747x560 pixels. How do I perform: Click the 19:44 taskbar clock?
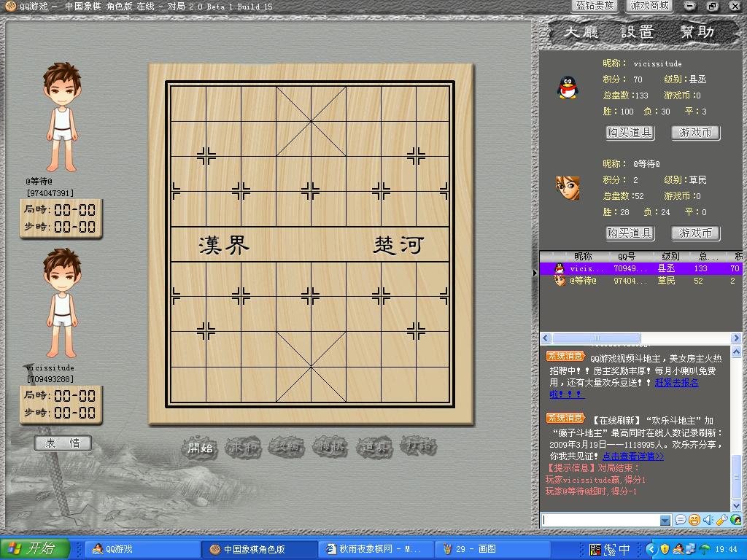click(x=726, y=549)
